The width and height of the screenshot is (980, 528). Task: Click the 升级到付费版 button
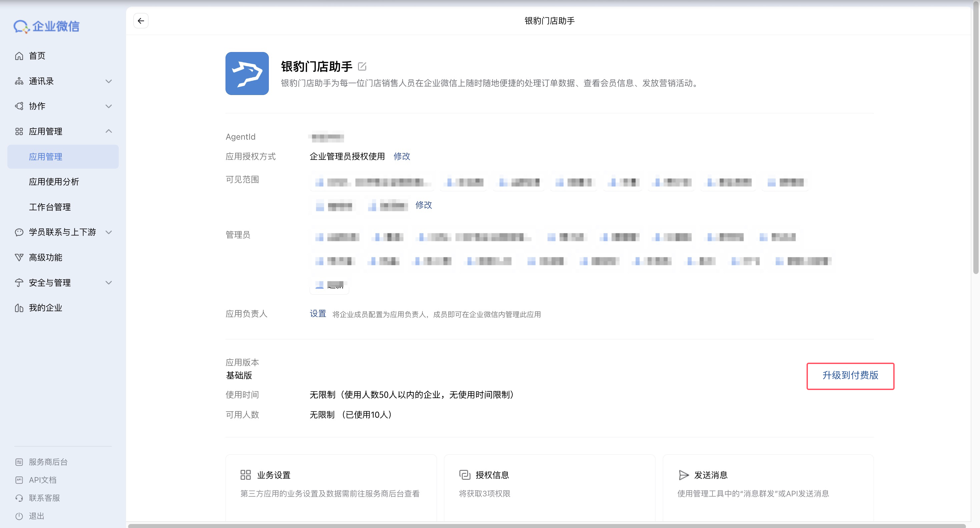tap(850, 376)
